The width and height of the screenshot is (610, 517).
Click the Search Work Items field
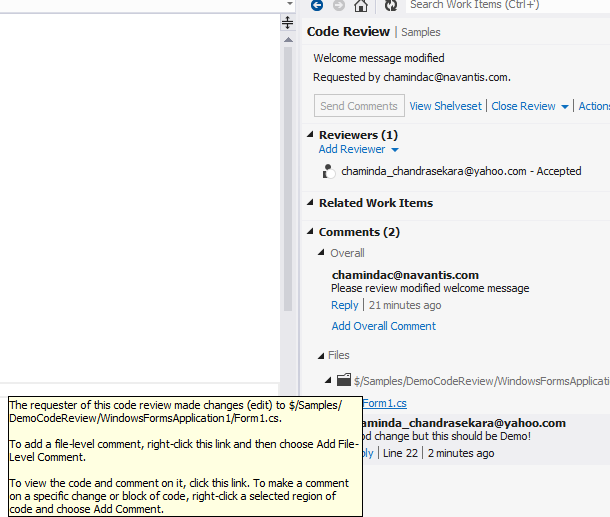tap(508, 5)
